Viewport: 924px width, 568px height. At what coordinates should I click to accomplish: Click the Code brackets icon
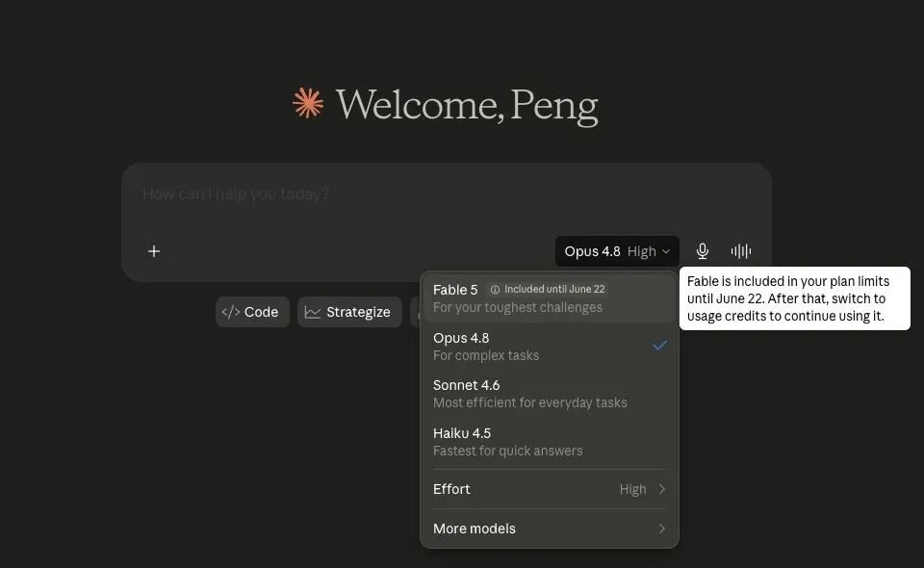[x=230, y=312]
